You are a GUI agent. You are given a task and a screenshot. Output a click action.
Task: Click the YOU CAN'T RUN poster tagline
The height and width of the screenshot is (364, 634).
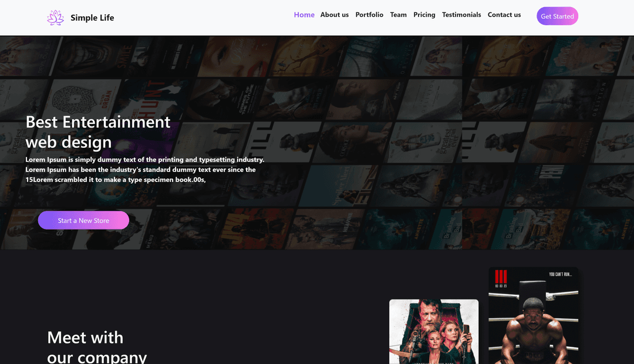[560, 274]
